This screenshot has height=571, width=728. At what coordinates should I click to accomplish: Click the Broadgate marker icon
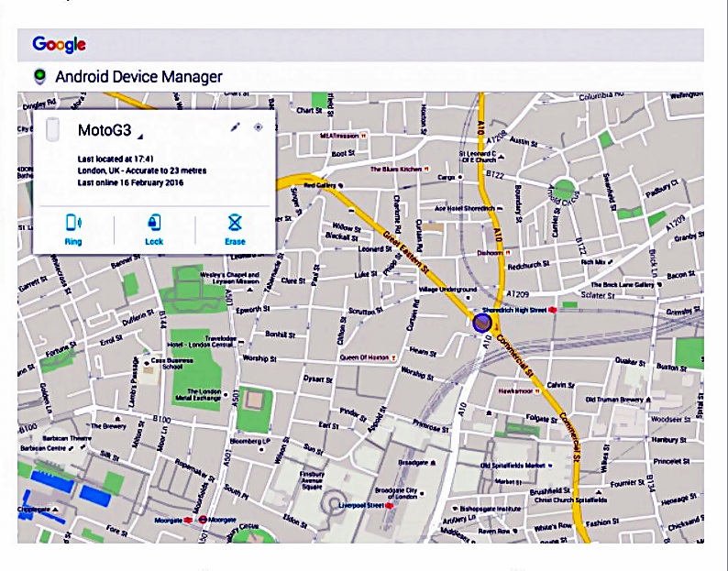433,463
